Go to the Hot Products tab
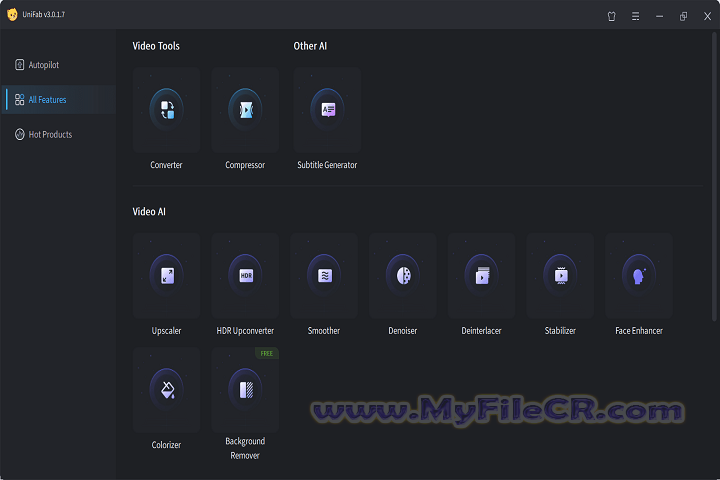Image resolution: width=720 pixels, height=480 pixels. tap(59, 135)
